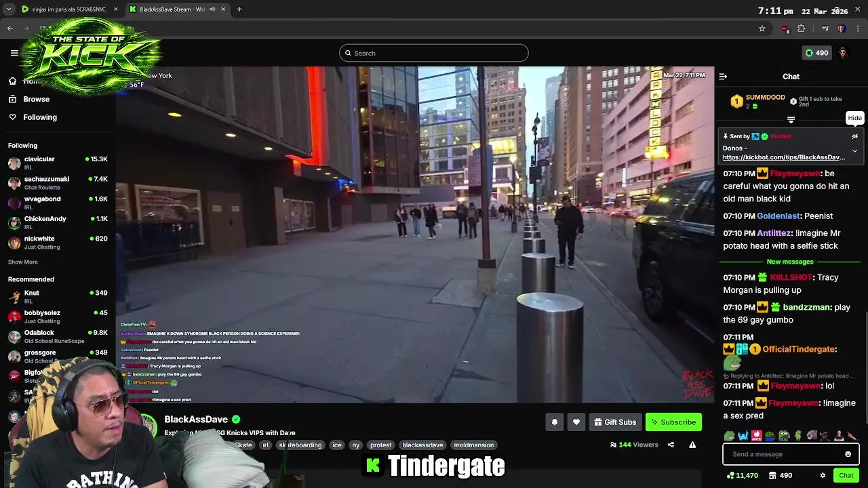Open browser extensions puzzle icon

point(802,28)
